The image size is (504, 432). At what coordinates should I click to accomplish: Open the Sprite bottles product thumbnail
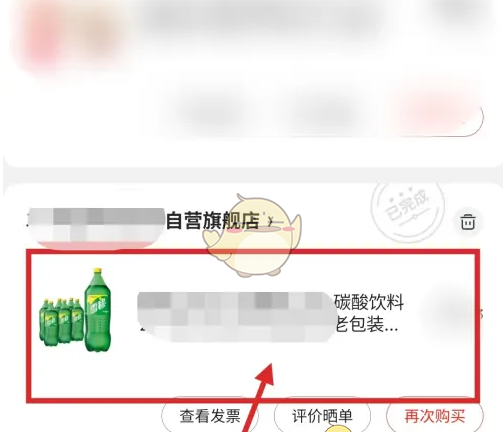tap(75, 310)
